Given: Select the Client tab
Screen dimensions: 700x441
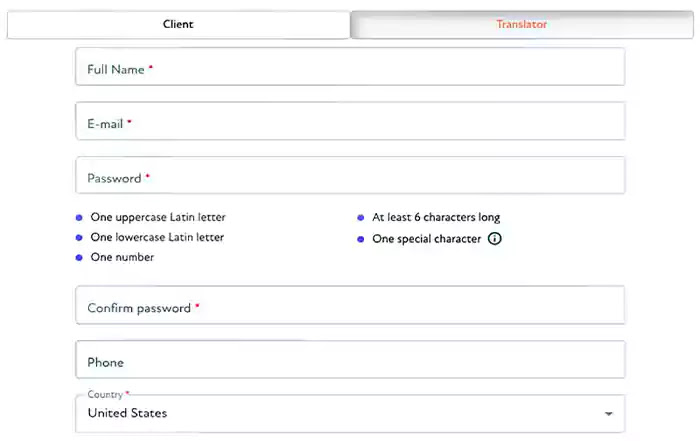Looking at the screenshot, I should (178, 25).
